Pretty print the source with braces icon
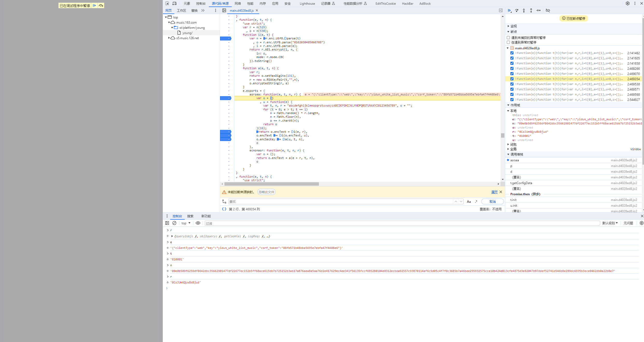The image size is (644, 342). [224, 209]
